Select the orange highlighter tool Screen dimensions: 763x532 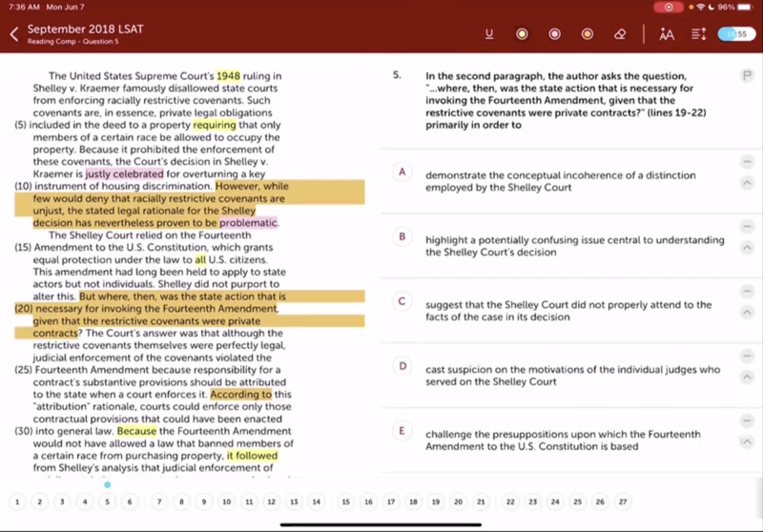click(587, 34)
